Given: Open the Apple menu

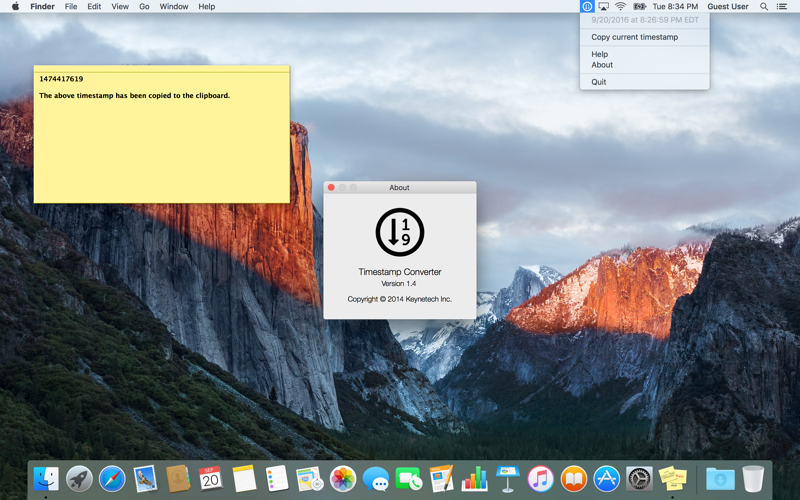Looking at the screenshot, I should 15,6.
